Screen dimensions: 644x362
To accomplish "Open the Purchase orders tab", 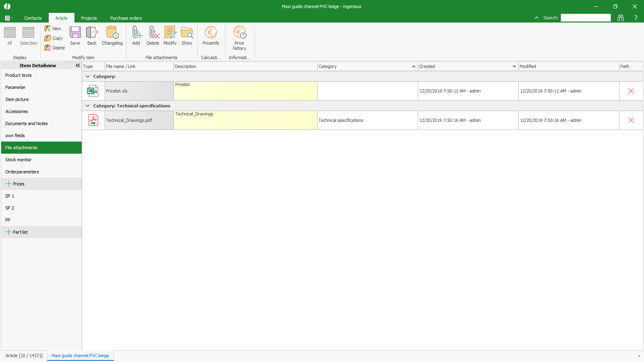I will coord(126,18).
